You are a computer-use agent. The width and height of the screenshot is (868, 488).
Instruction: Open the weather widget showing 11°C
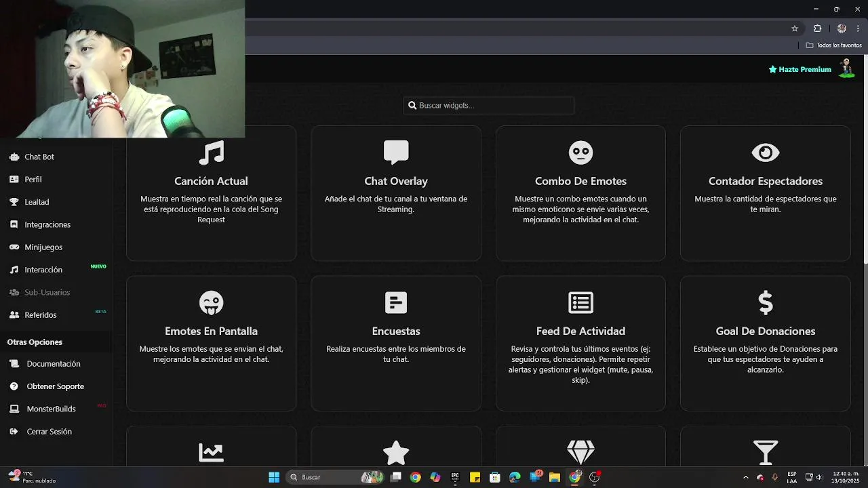pyautogui.click(x=33, y=477)
